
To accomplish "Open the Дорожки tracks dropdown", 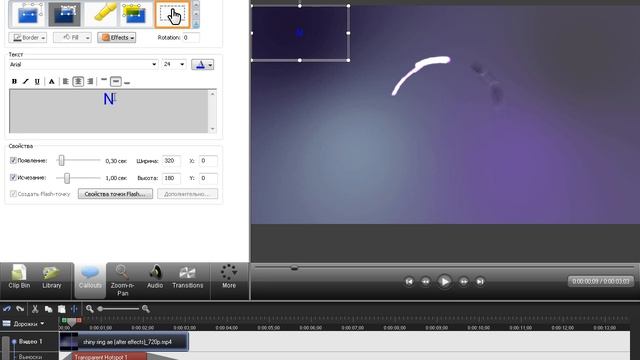I will tap(24, 324).
